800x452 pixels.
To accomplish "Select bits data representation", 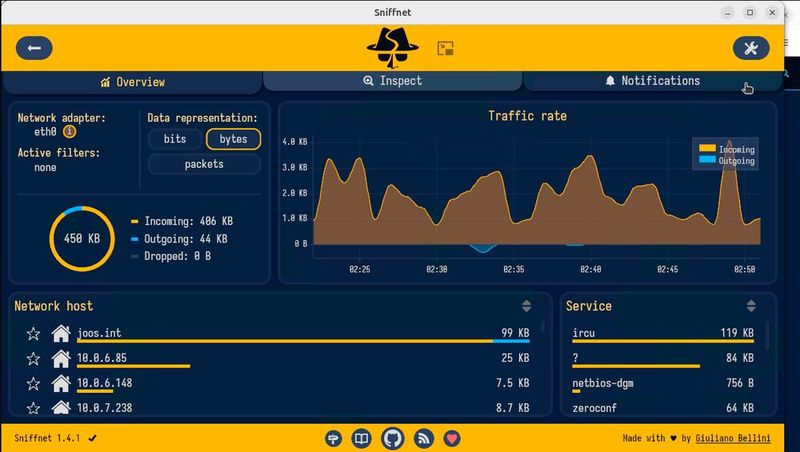I will [174, 139].
